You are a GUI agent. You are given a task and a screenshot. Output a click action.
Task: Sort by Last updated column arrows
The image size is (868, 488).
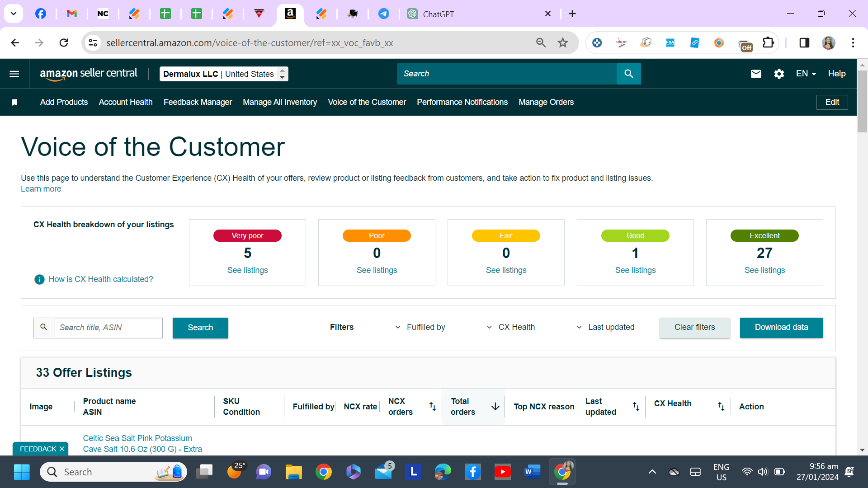(x=636, y=407)
